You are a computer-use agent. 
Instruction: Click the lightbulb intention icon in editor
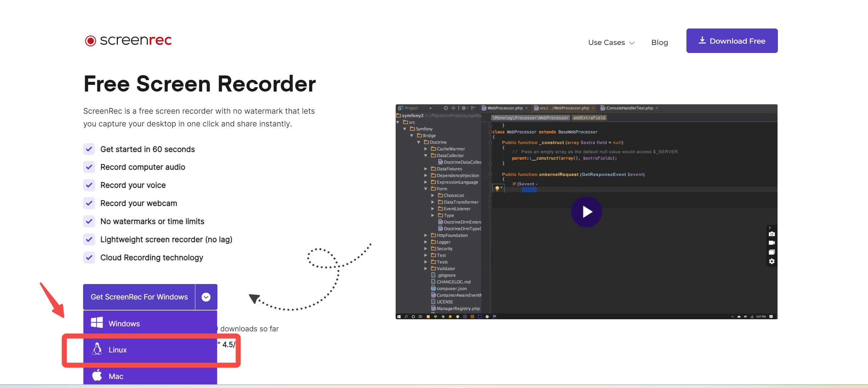coord(497,188)
